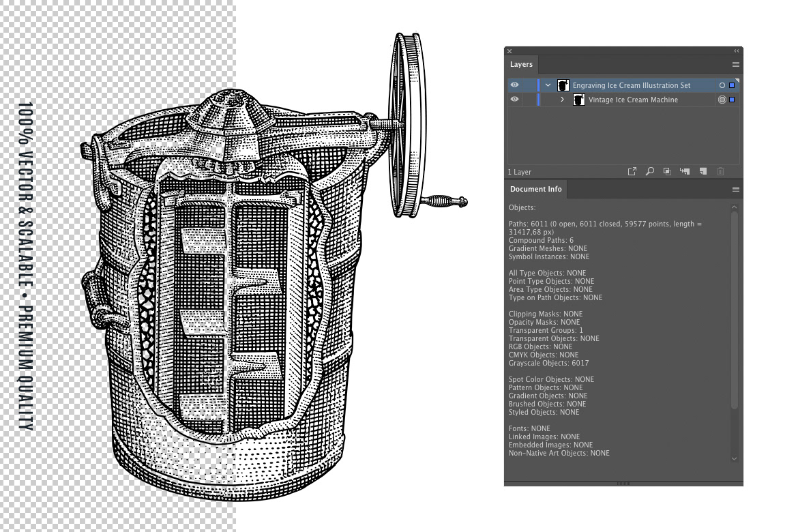Click the Document Info vertical scrollbar thumb
This screenshot has width=798, height=532.
tap(734, 310)
